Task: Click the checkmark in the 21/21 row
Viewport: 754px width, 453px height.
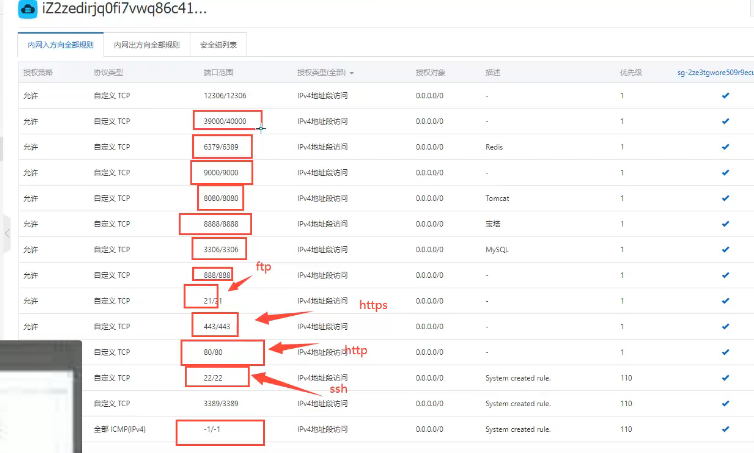Action: (x=725, y=301)
